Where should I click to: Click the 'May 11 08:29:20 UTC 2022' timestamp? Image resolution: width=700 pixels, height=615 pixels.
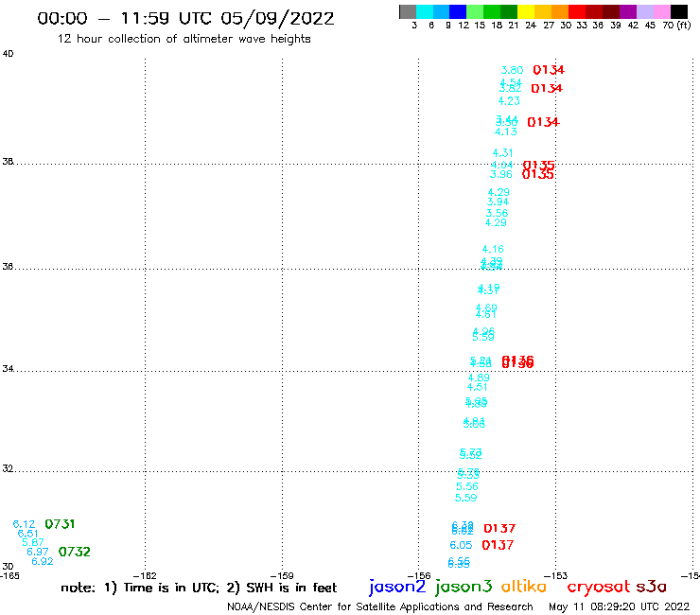coord(620,606)
